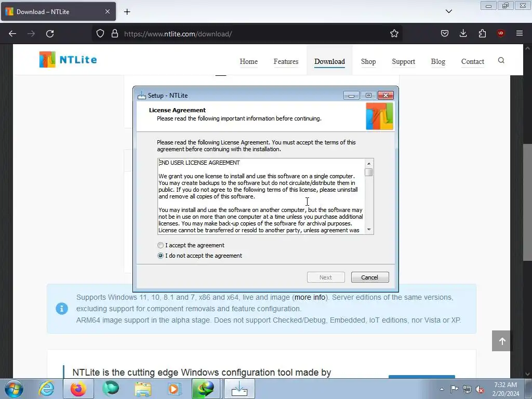This screenshot has width=532, height=399.
Task: Click the browser page vertical scrollbar
Action: tap(527, 203)
